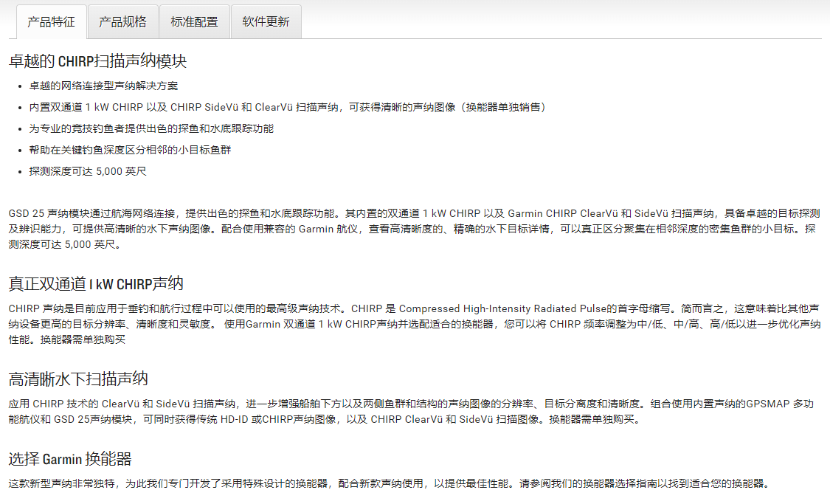
Task: Switch to the 产品规格 tab
Action: point(122,21)
